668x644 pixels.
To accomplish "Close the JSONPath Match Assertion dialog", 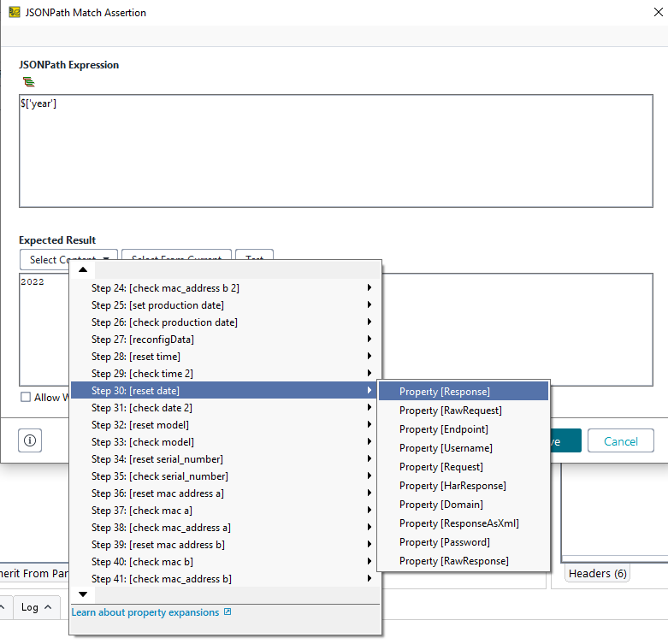I will (x=653, y=12).
